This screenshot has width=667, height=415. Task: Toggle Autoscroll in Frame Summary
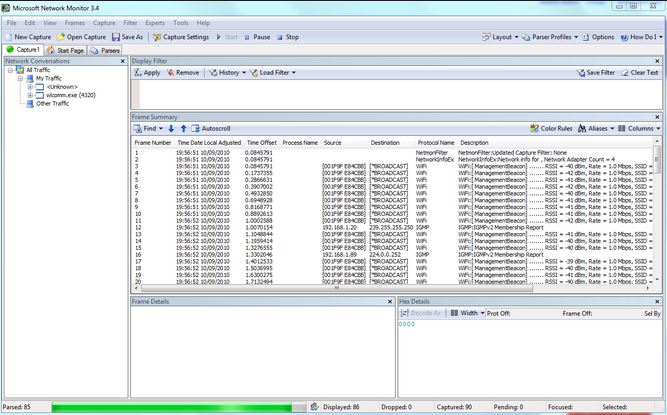tap(211, 128)
